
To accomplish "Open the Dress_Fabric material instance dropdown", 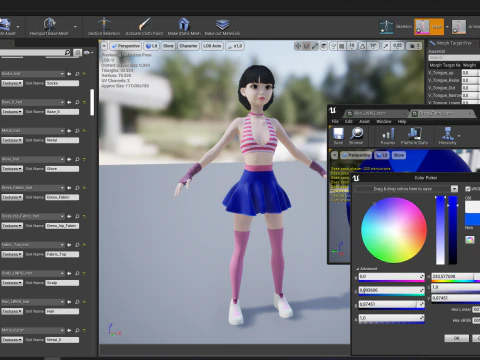I will (x=33, y=188).
